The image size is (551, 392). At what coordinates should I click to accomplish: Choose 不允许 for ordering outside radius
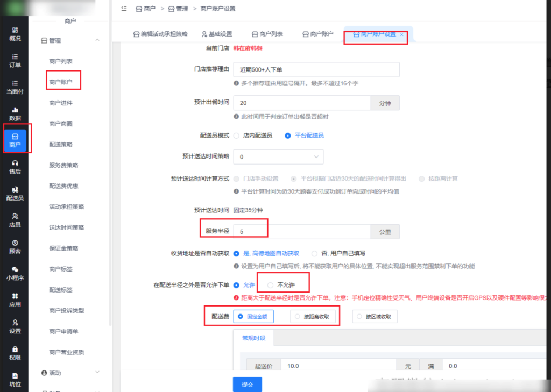(x=271, y=285)
